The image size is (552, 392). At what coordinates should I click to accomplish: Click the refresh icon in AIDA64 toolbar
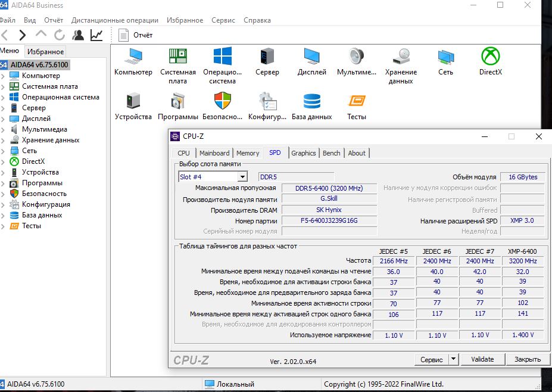[59, 35]
